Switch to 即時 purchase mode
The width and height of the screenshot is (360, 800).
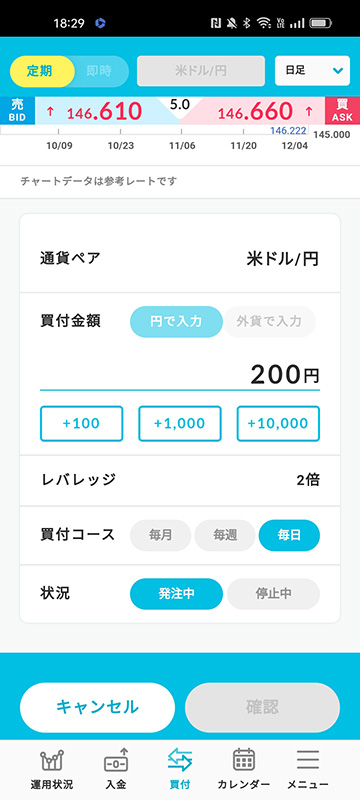99,71
